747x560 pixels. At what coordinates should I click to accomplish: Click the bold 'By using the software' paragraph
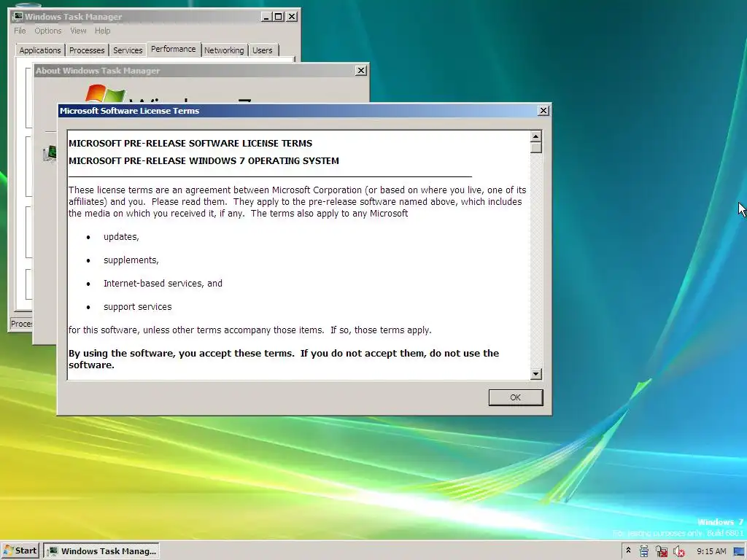click(284, 359)
